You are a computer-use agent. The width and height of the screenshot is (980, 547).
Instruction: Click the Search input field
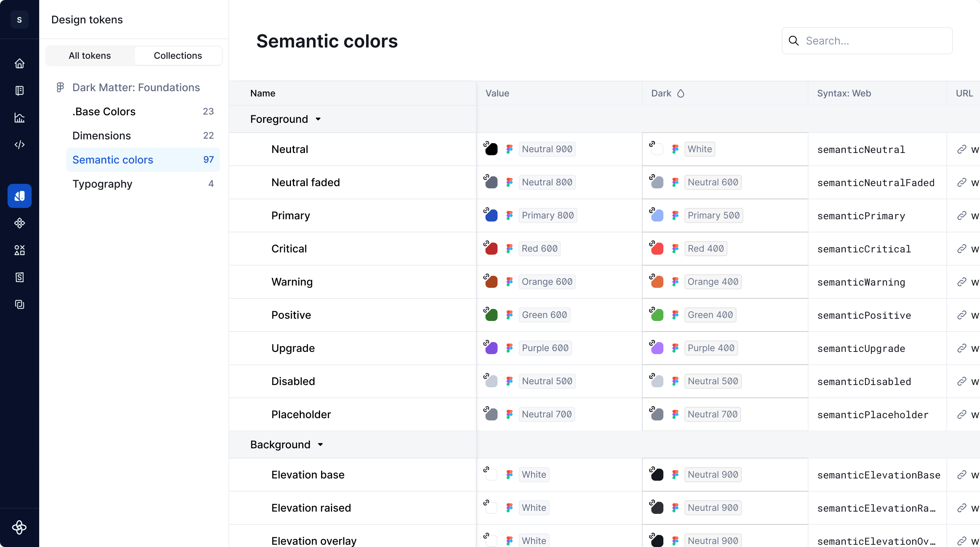tap(867, 40)
